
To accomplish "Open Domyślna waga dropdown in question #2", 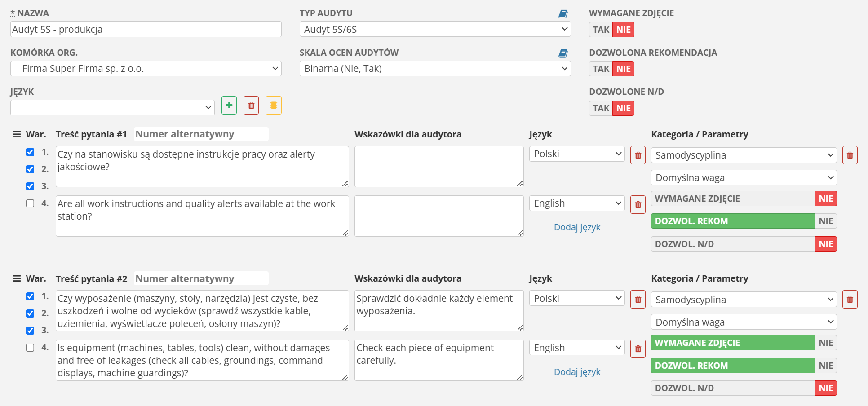I will click(744, 322).
